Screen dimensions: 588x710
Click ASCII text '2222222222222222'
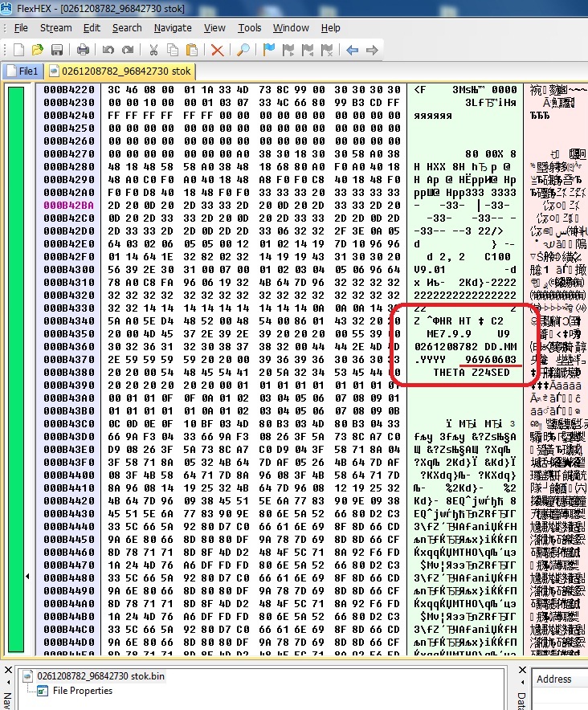point(465,296)
